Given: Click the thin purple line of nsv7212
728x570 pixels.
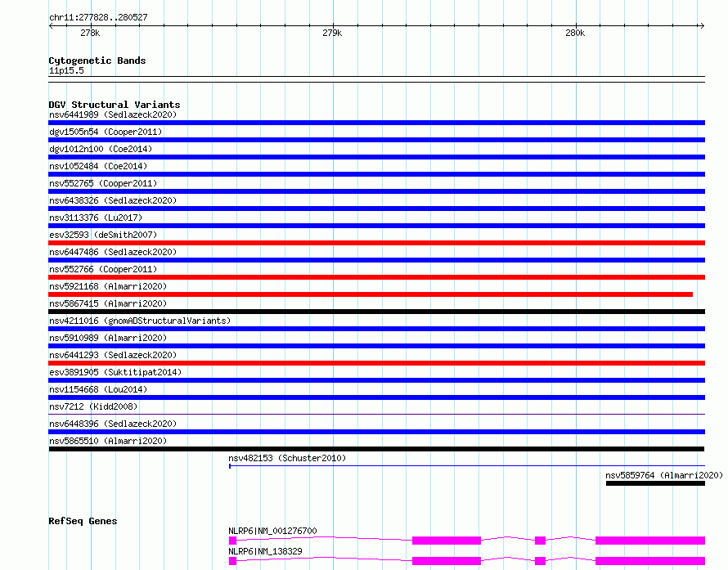Looking at the screenshot, I should (x=376, y=414).
